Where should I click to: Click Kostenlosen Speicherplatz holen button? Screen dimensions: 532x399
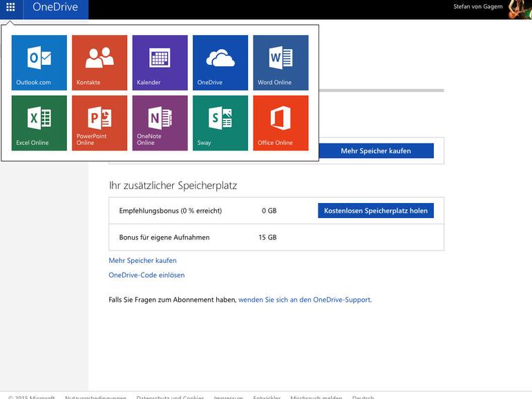point(376,211)
